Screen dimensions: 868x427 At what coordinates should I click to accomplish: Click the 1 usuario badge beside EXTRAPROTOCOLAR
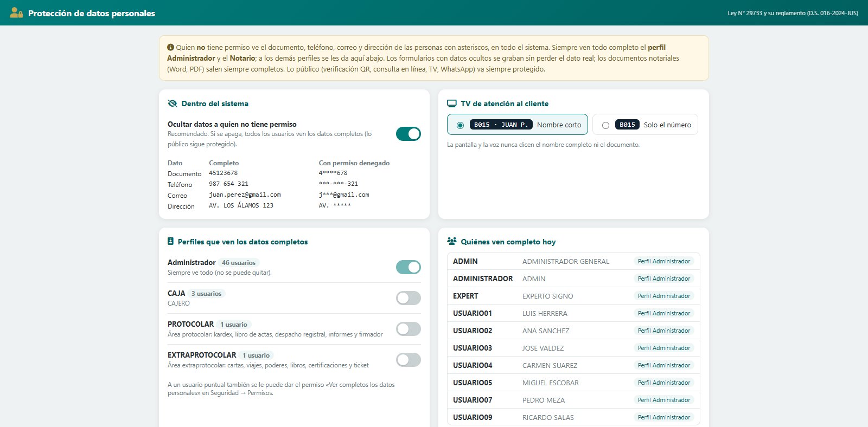(x=256, y=355)
